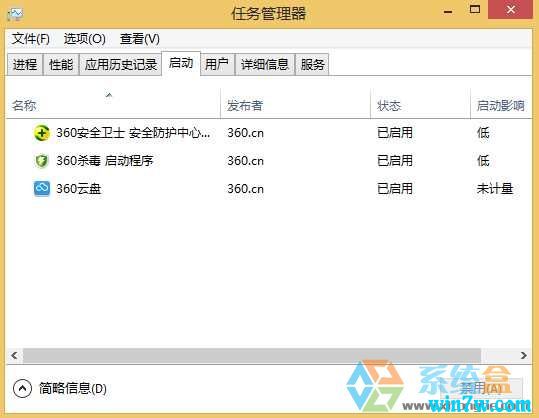
Task: Select the 启动 tab
Action: (x=181, y=64)
